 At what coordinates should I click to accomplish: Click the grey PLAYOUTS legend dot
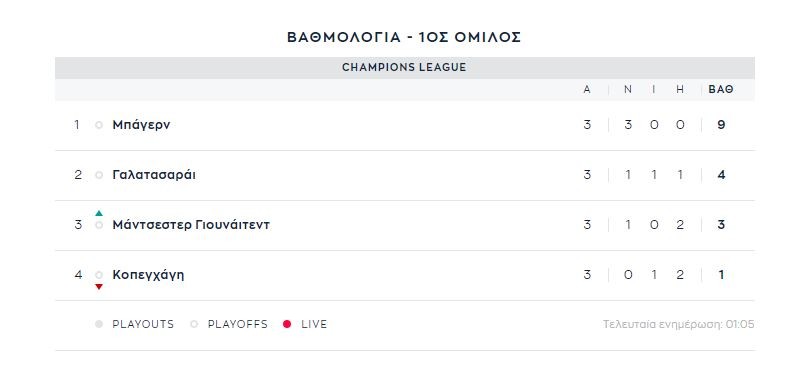point(99,324)
